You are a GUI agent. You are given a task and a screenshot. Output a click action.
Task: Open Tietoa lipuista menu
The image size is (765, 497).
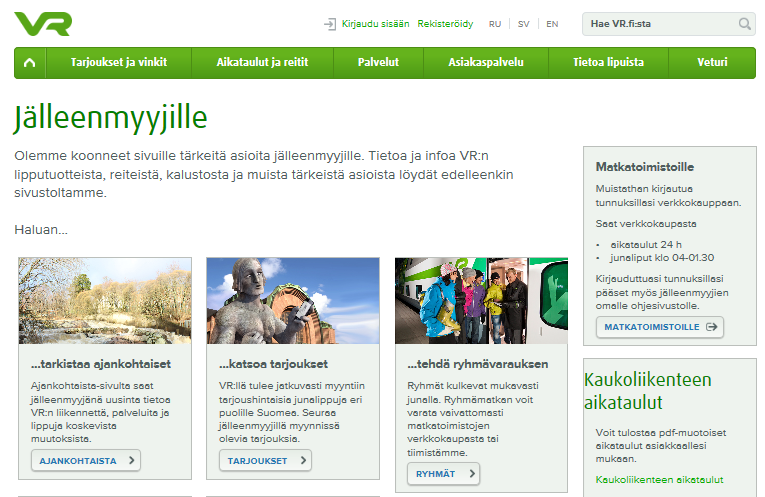pyautogui.click(x=608, y=62)
